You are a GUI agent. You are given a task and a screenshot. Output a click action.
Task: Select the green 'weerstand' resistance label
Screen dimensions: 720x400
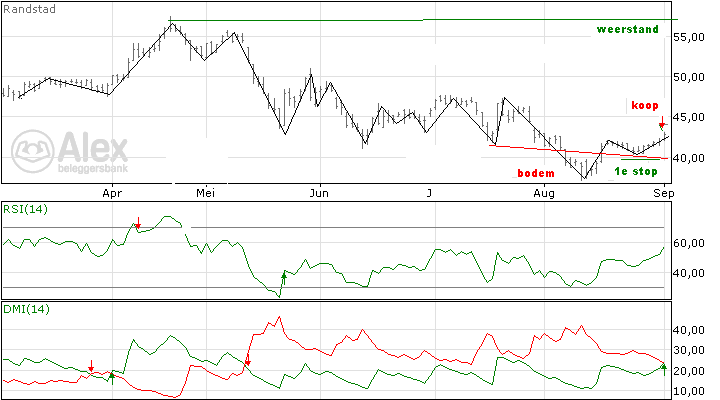coord(627,29)
